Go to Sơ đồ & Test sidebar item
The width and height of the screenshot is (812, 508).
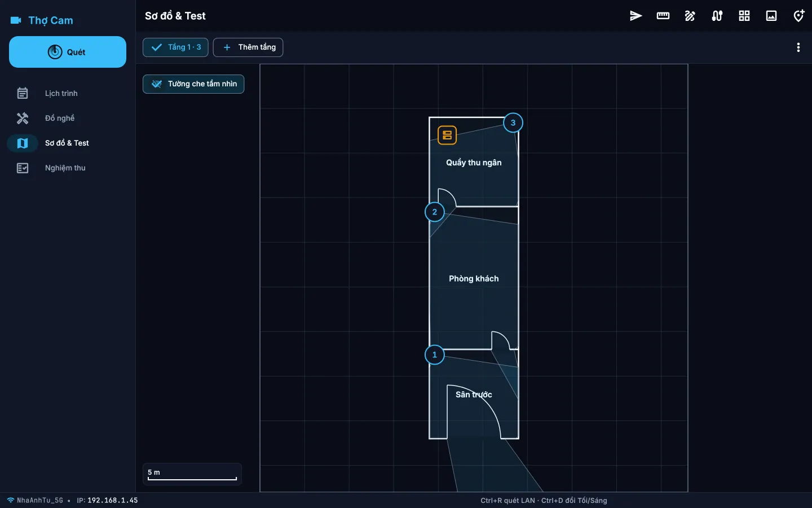[x=68, y=143]
